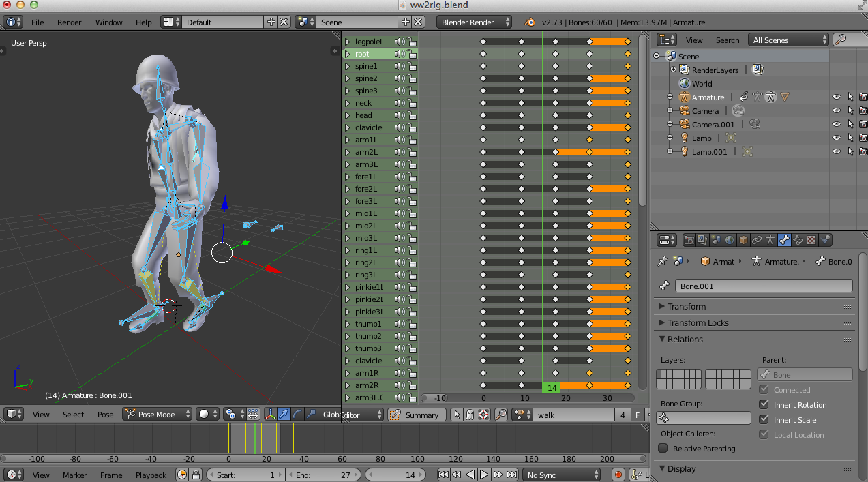The height and width of the screenshot is (482, 868).
Task: Toggle visibility of Lamp.001 in outliner
Action: [x=837, y=152]
